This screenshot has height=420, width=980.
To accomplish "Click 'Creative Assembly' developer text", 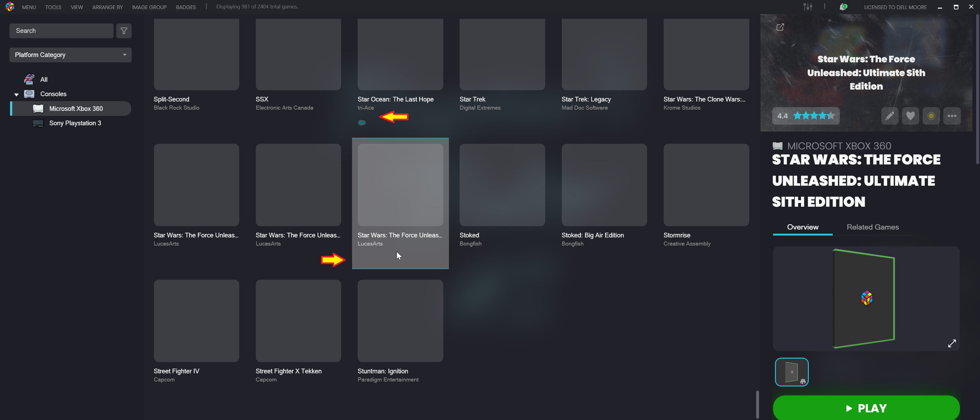I will tap(687, 244).
